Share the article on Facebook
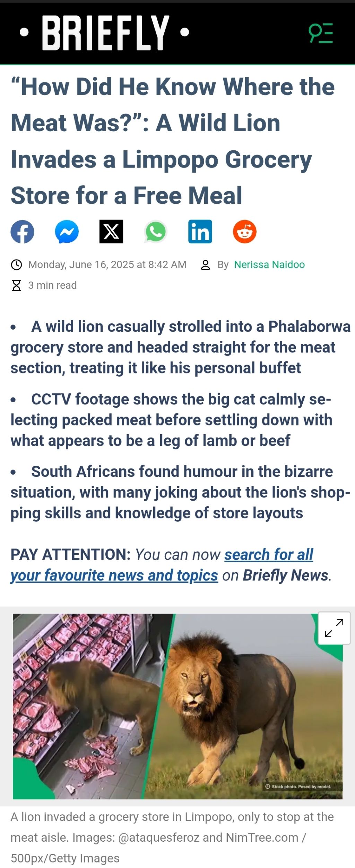Screen dimensions: 355x868 pos(23,232)
